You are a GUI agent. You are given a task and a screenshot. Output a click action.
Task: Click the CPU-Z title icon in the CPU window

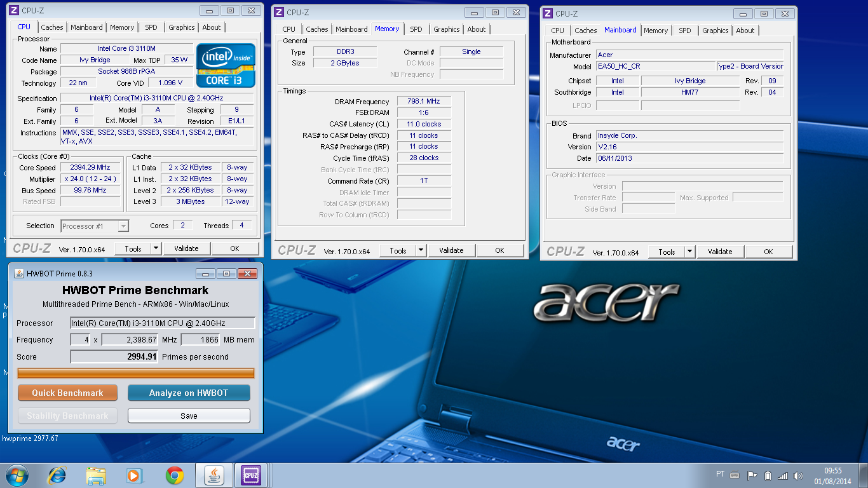click(13, 10)
